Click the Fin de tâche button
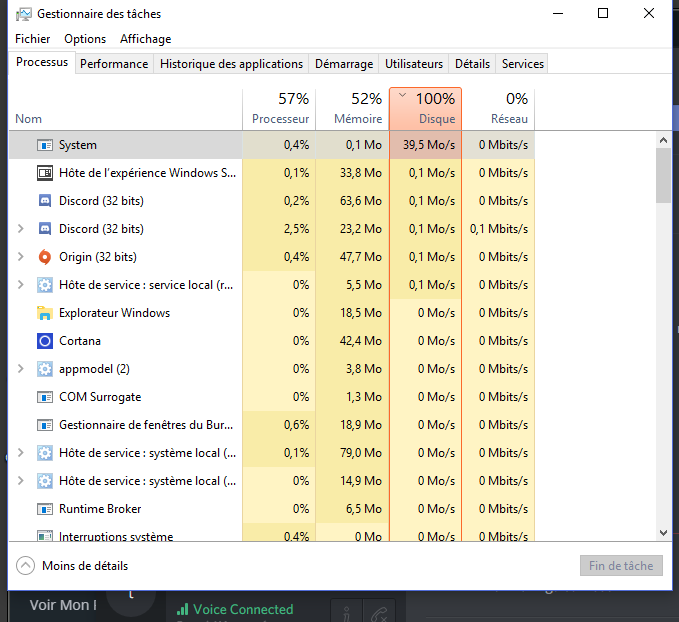The height and width of the screenshot is (622, 679). tap(621, 566)
